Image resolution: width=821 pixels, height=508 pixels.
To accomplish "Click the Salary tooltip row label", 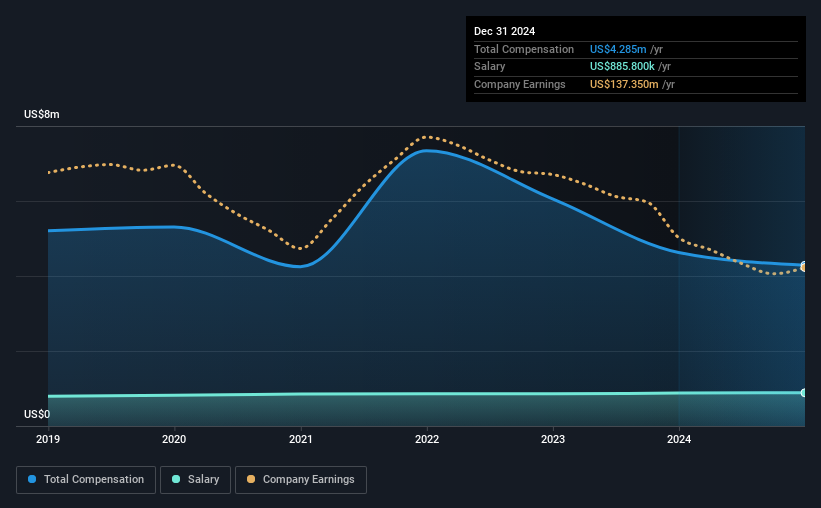I will coord(490,67).
